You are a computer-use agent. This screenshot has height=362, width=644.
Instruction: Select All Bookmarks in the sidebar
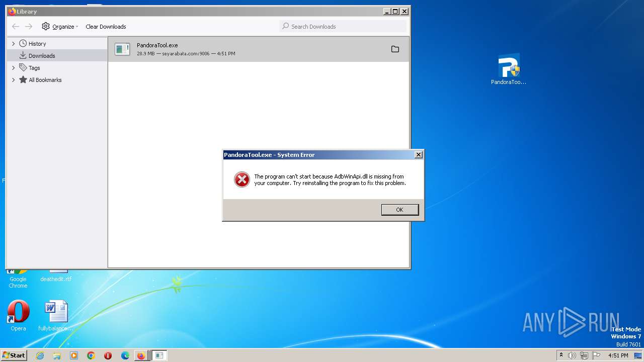tap(45, 80)
